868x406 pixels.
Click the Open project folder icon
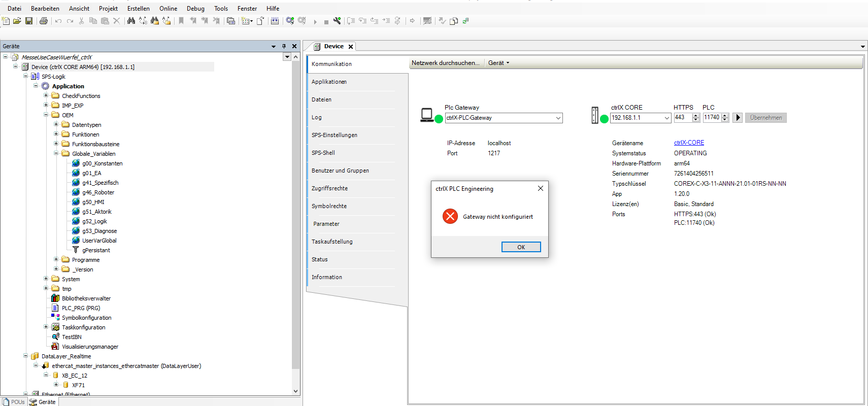(17, 21)
